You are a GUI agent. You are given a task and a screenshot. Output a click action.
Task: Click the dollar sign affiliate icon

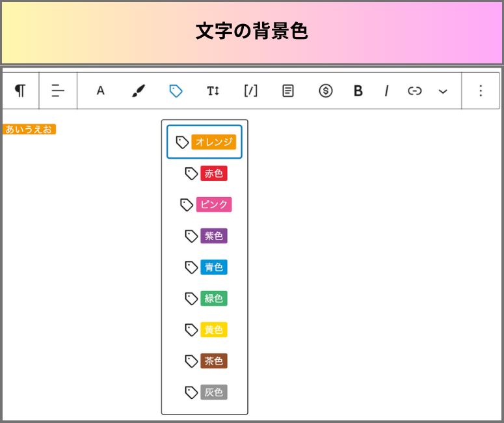coord(326,90)
